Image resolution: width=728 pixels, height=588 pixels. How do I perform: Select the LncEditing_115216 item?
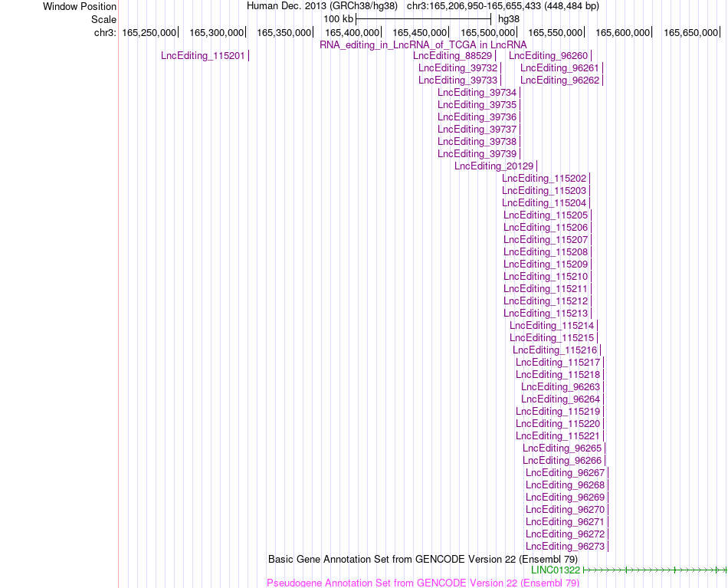(555, 350)
